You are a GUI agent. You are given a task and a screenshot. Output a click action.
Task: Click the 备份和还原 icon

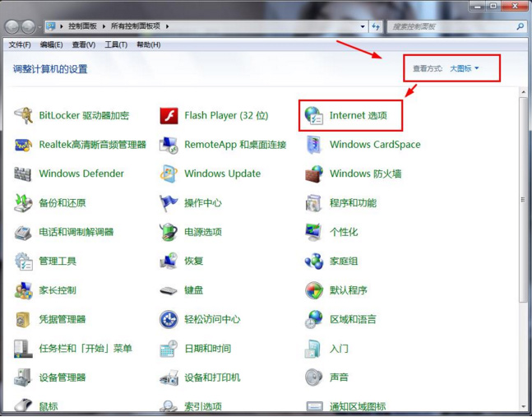[x=23, y=203]
